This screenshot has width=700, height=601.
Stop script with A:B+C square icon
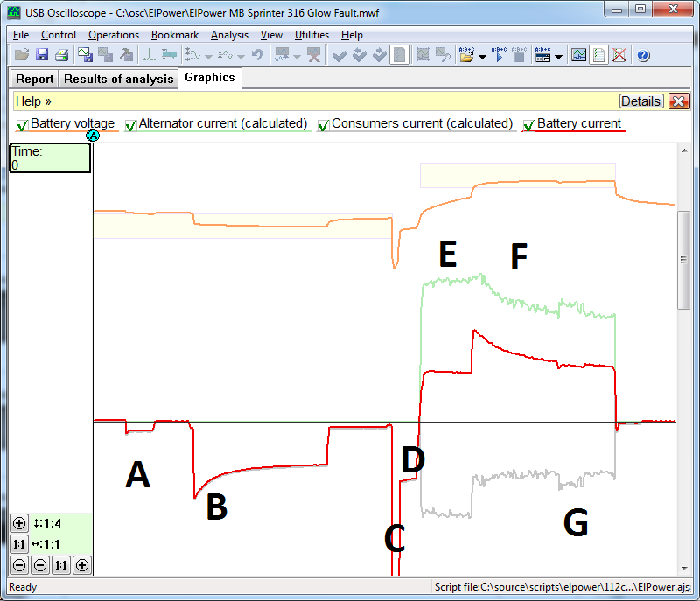tap(519, 55)
